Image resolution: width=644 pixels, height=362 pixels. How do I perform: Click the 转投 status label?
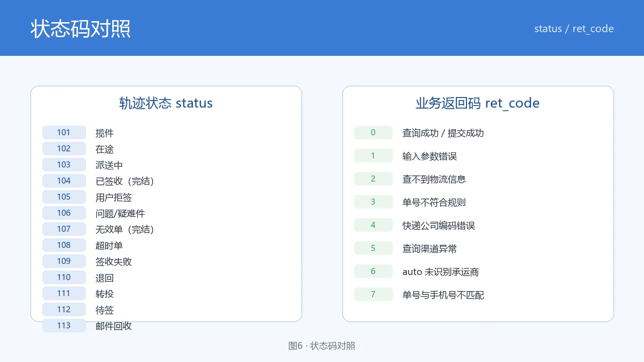[105, 294]
